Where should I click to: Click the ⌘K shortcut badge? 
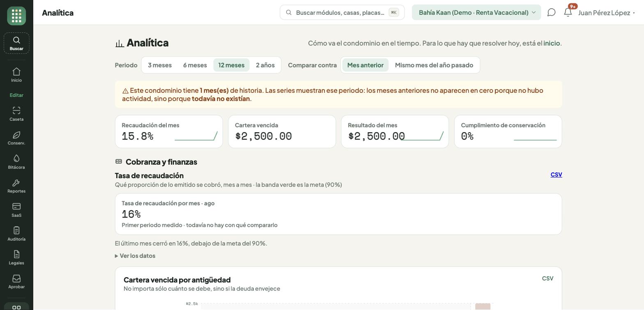(393, 12)
